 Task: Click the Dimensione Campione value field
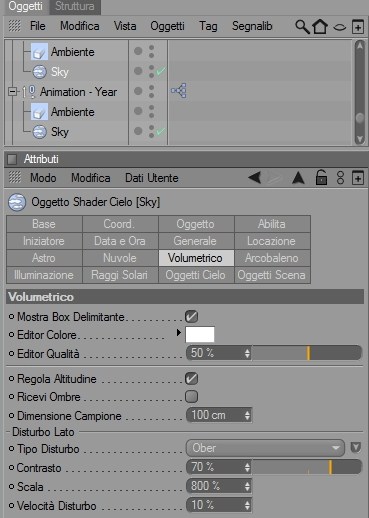tap(219, 415)
